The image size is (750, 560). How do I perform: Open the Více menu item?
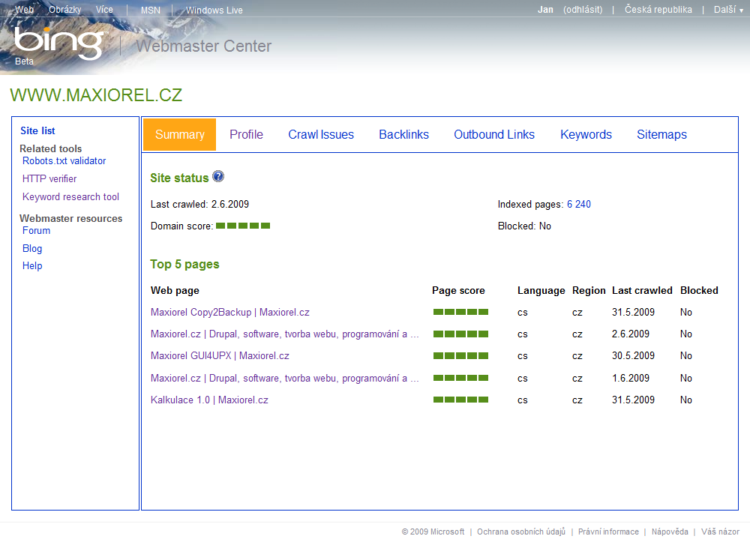tap(104, 10)
